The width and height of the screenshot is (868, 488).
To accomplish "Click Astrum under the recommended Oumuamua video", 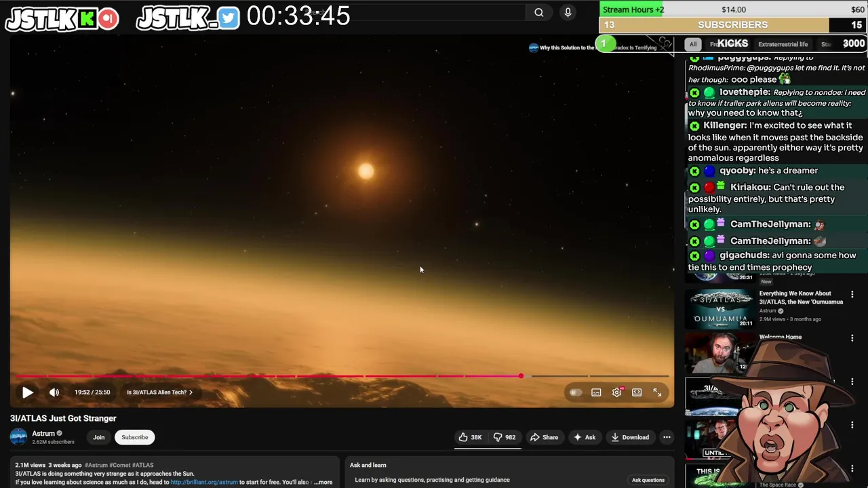I will coord(768,310).
